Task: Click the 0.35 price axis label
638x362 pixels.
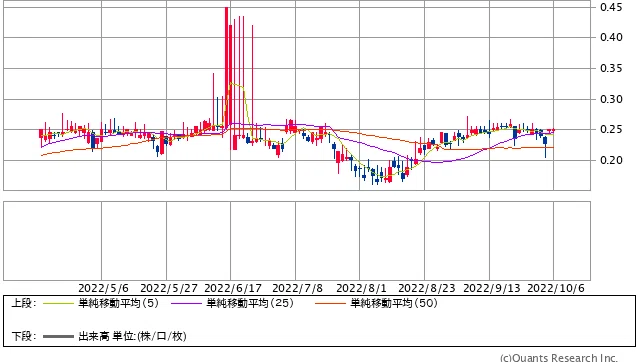Action: coord(611,68)
